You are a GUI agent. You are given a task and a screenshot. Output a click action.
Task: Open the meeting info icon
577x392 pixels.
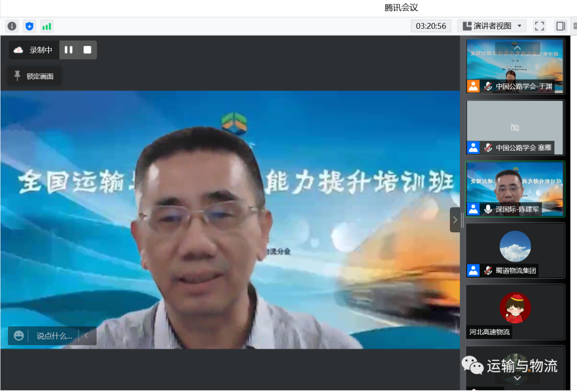coord(12,26)
